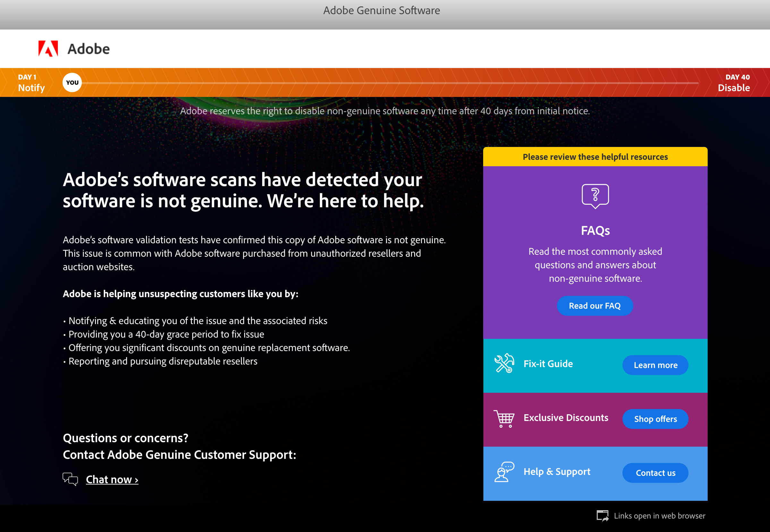770x532 pixels.
Task: Click the orange gradient timeline bar
Action: click(x=385, y=82)
